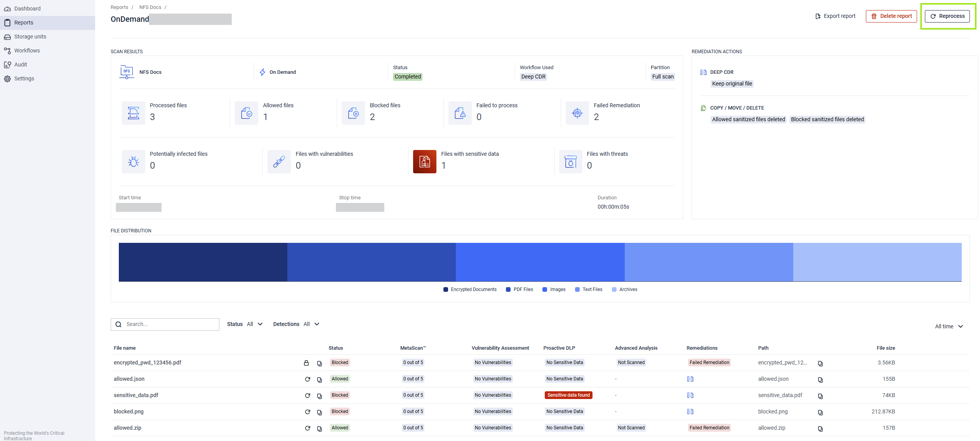Go to Storage units in the sidebar

click(30, 37)
